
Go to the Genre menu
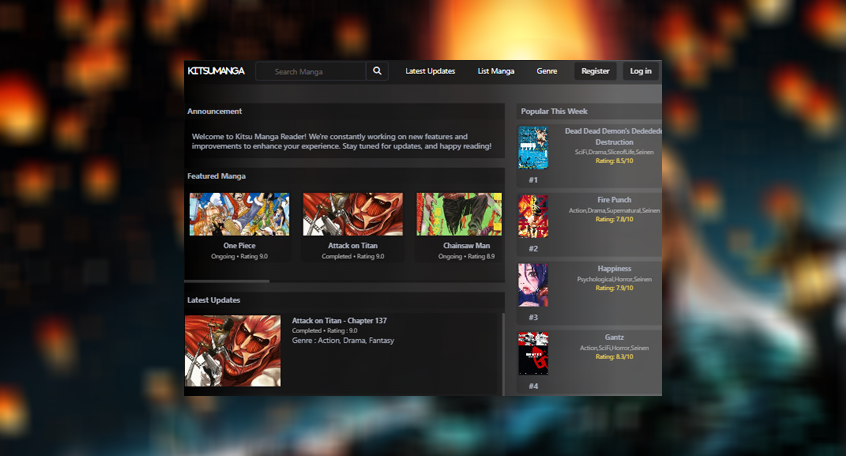tap(547, 71)
